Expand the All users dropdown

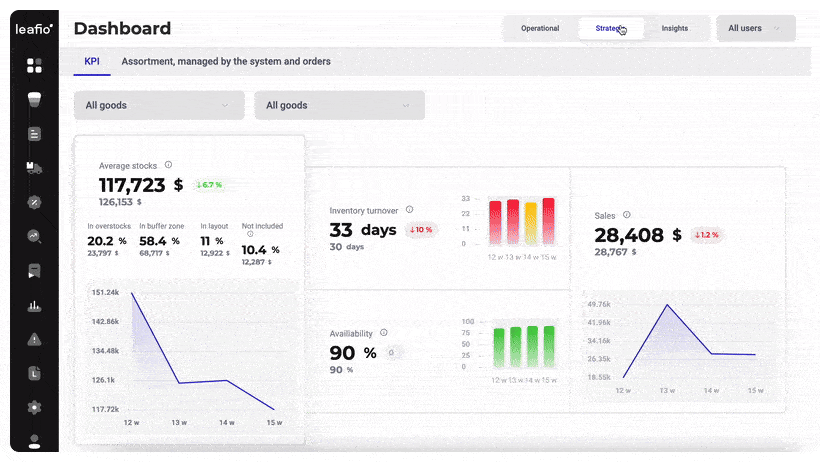click(x=755, y=28)
